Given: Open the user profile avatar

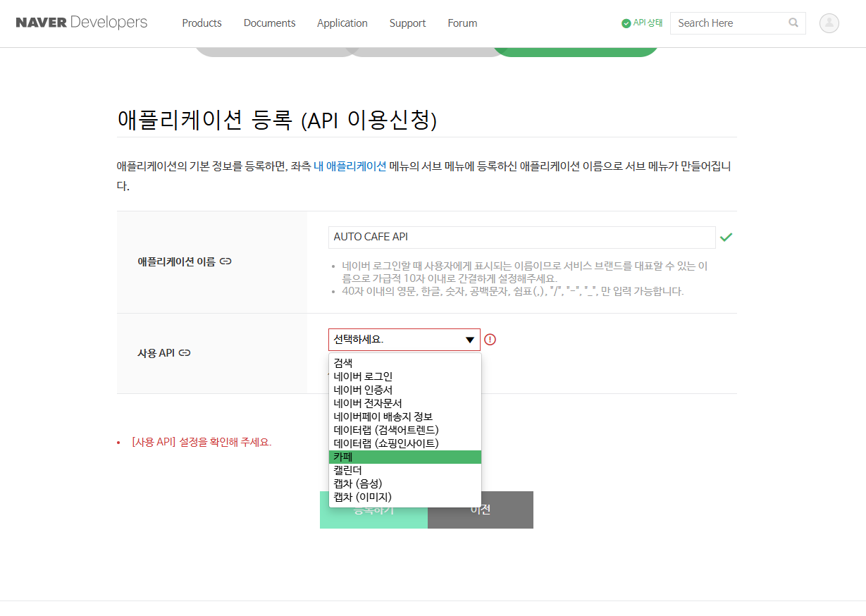Looking at the screenshot, I should click(x=829, y=23).
